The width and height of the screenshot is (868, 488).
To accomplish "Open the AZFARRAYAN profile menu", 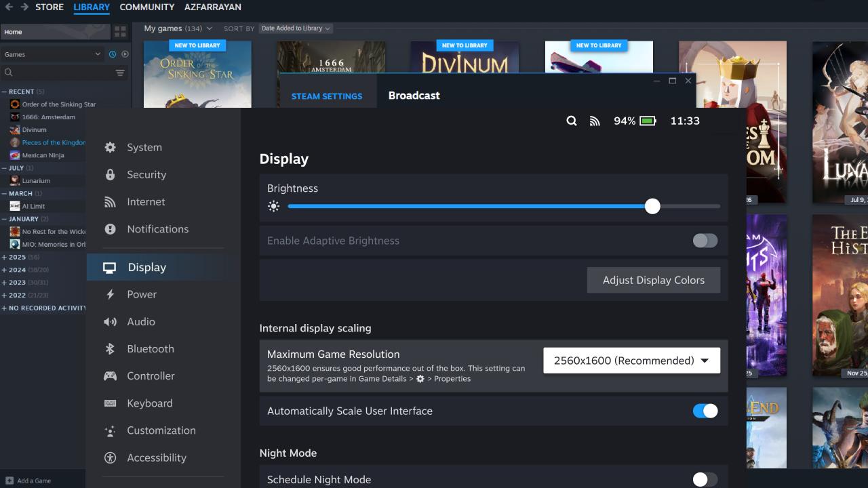I will click(212, 7).
